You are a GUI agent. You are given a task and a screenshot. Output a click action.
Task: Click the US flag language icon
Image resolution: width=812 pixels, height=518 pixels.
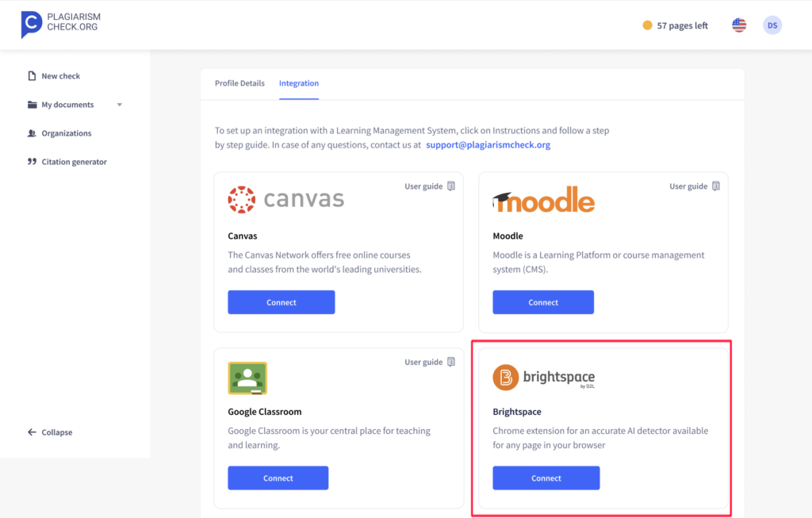coord(738,25)
